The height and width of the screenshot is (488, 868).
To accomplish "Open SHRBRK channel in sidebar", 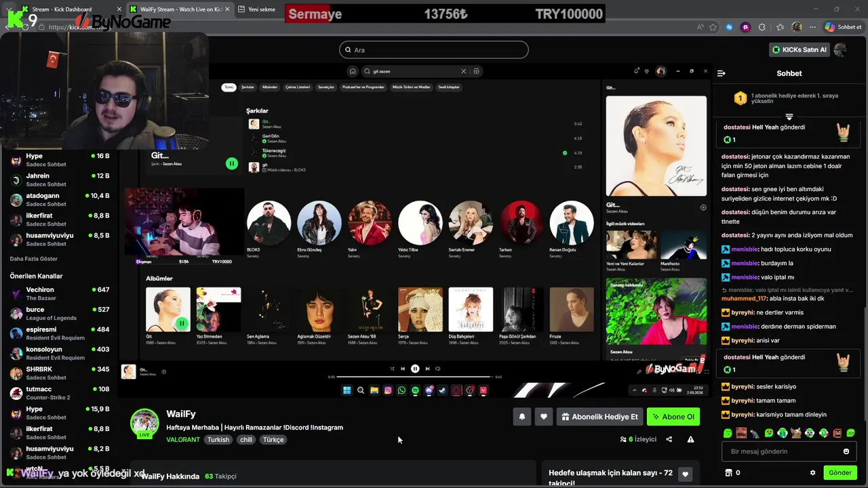I will (60, 373).
